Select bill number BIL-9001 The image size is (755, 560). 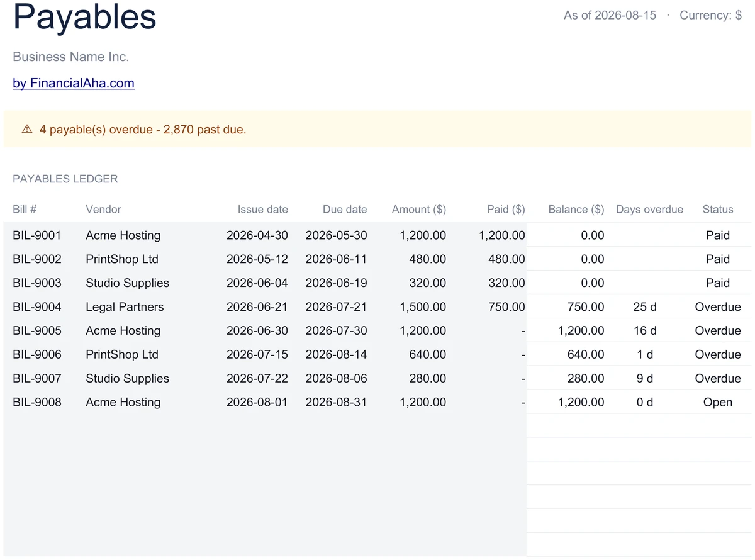click(x=37, y=235)
